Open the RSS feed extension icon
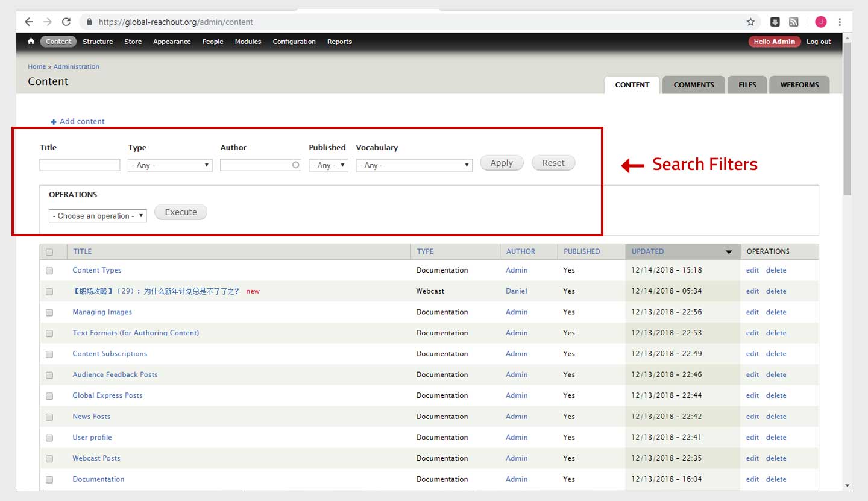Image resolution: width=868 pixels, height=501 pixels. click(793, 22)
